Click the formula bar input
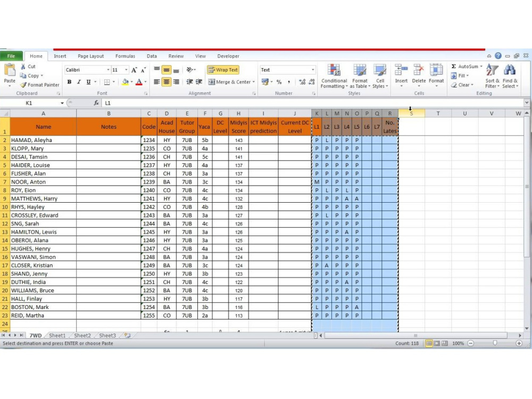Image resolution: width=532 pixels, height=399 pixels. (x=313, y=103)
